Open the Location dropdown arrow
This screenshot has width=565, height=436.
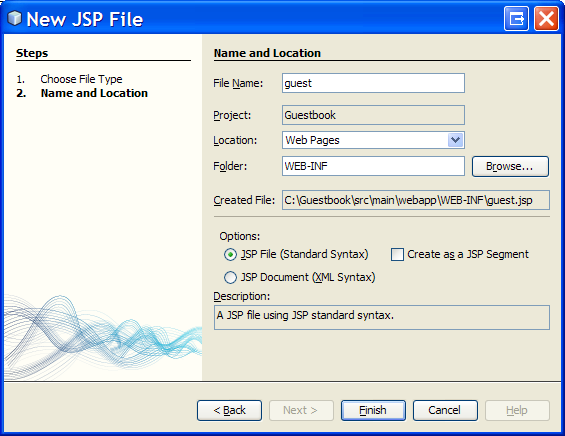[455, 140]
